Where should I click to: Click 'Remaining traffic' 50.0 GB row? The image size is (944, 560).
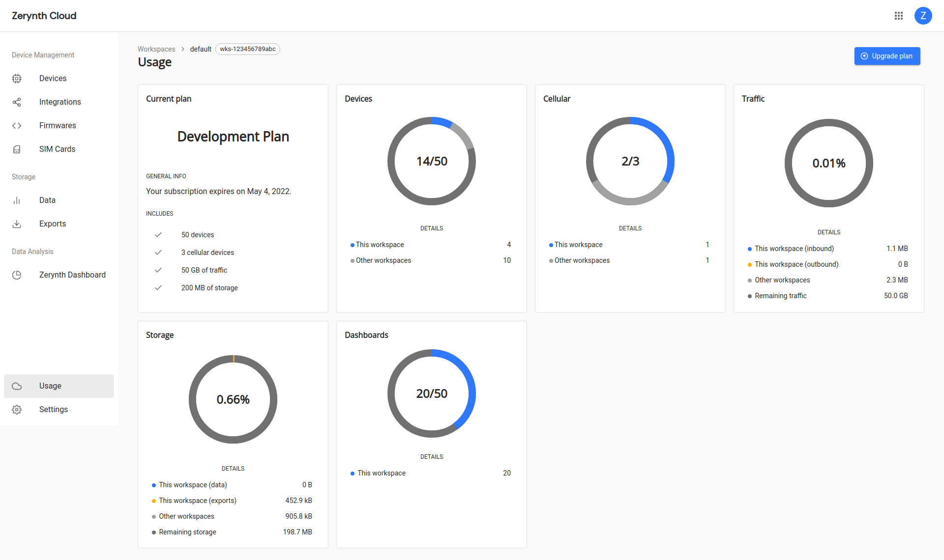(828, 296)
